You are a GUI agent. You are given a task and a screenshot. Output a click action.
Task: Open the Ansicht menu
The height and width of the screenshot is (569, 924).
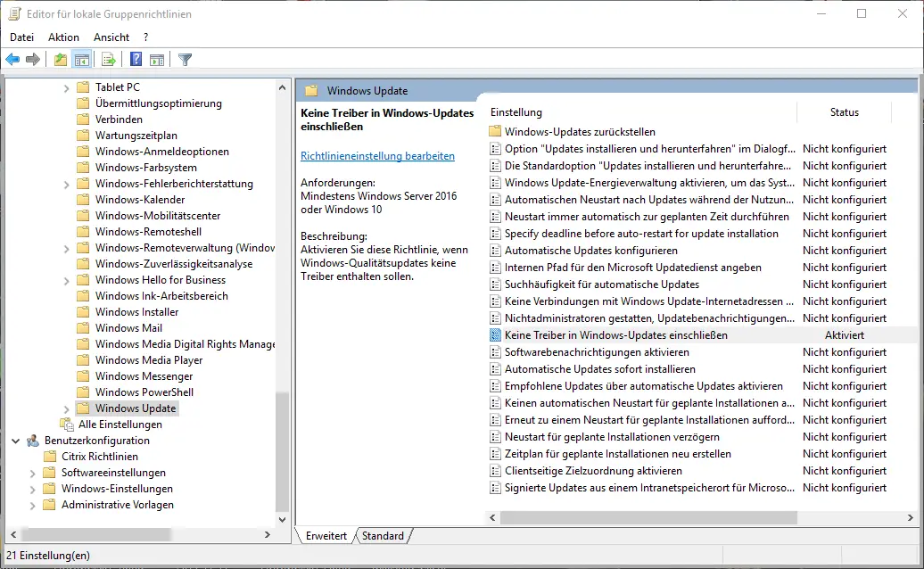coord(111,37)
